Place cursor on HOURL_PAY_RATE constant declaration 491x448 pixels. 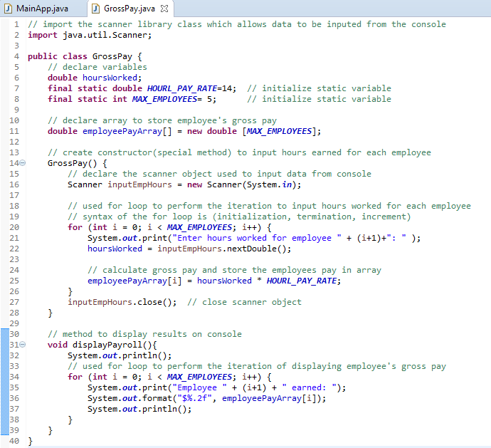point(182,88)
